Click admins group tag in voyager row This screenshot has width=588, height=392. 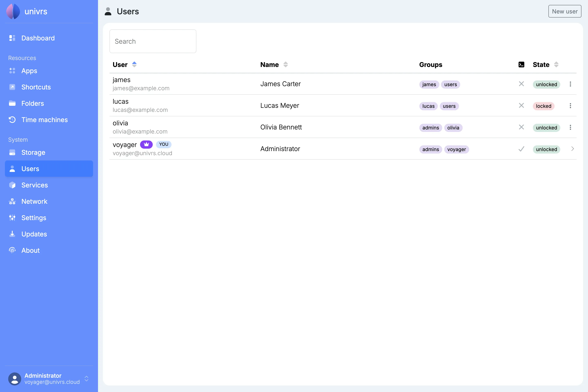[x=431, y=149]
